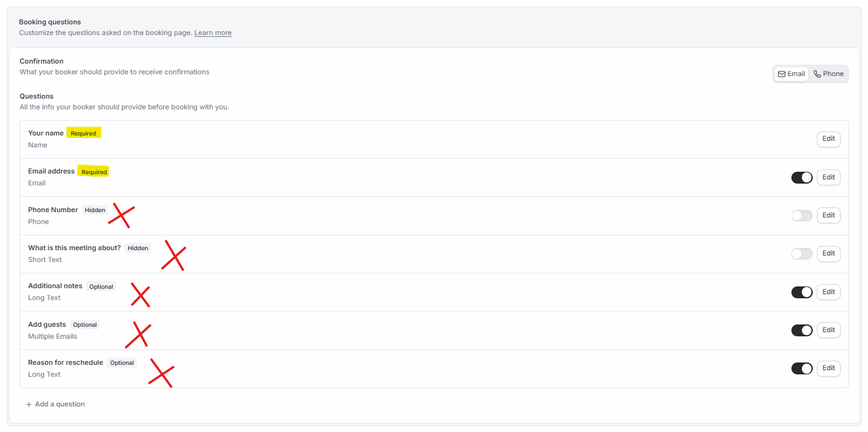
Task: Enable the What is this meeting about toggle
Action: (x=802, y=254)
